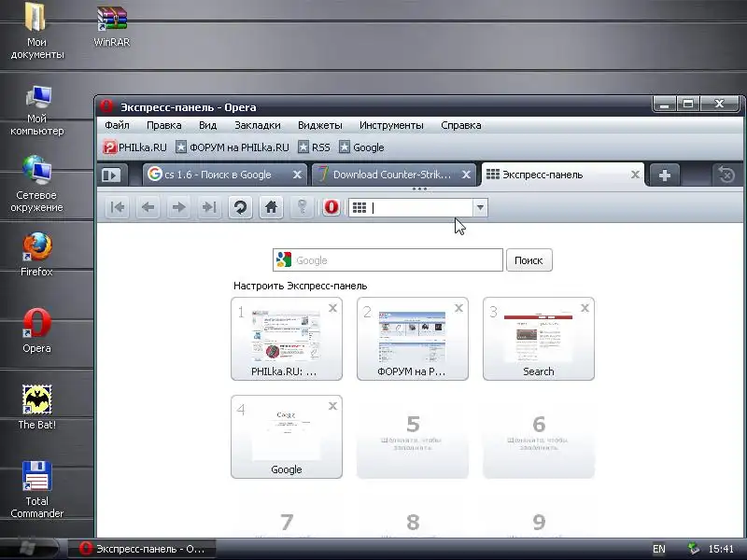Remove Speed Dial entry 1 with its X

[333, 308]
